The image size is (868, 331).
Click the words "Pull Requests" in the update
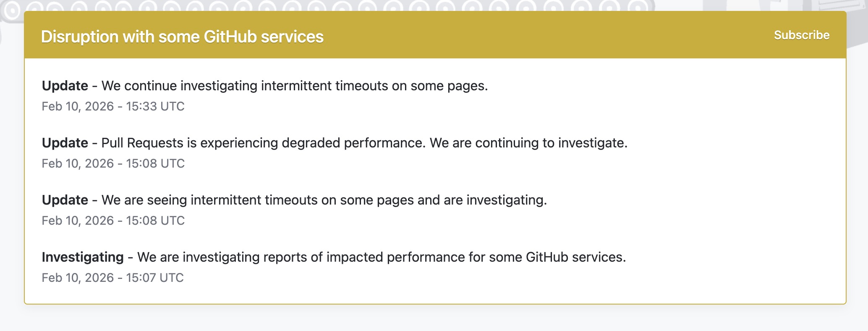click(x=142, y=143)
